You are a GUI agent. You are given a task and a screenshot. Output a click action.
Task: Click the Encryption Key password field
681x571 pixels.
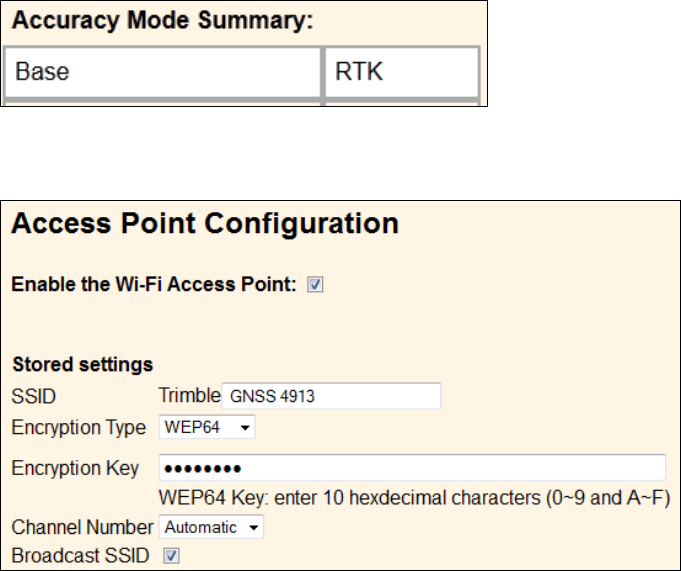[412, 468]
